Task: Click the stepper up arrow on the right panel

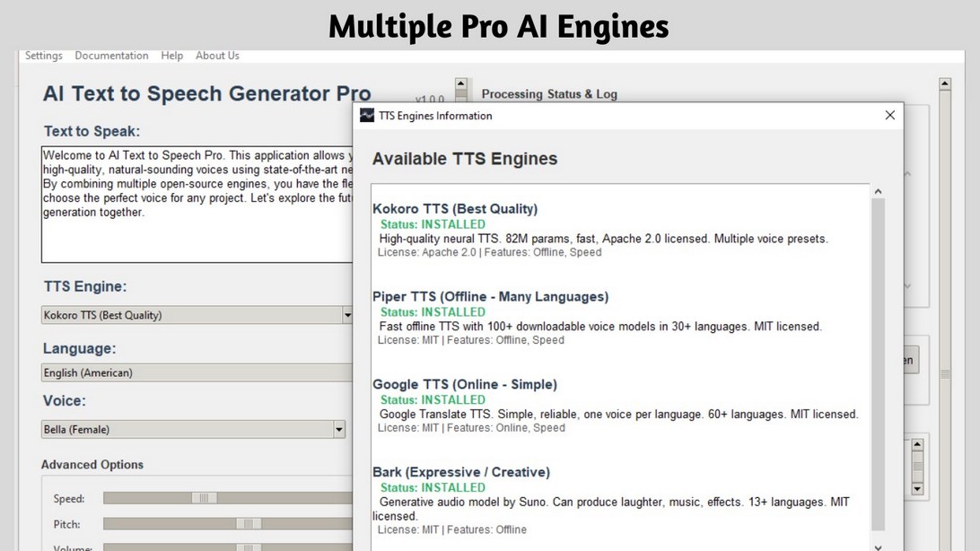Action: pyautogui.click(x=917, y=443)
